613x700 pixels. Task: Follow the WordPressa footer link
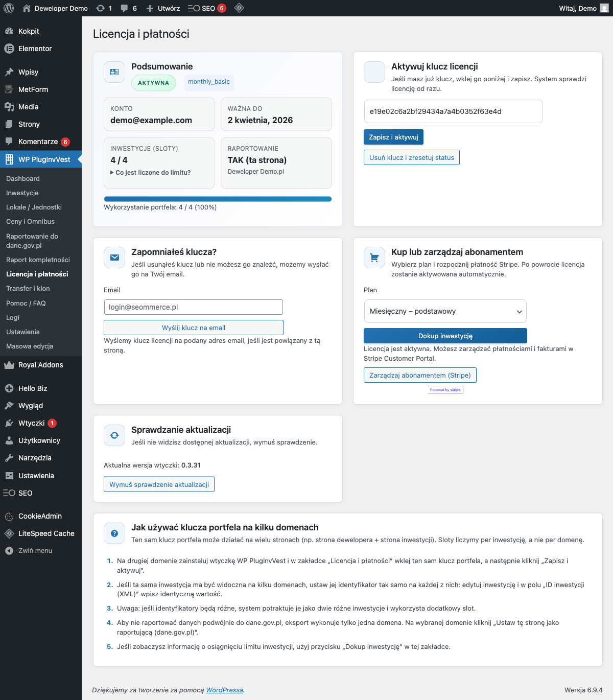click(x=224, y=690)
